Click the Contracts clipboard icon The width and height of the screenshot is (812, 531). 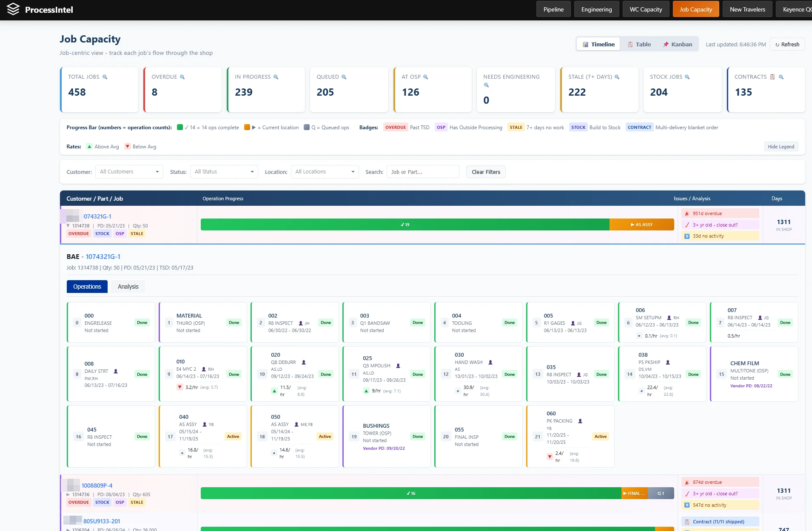(x=772, y=77)
